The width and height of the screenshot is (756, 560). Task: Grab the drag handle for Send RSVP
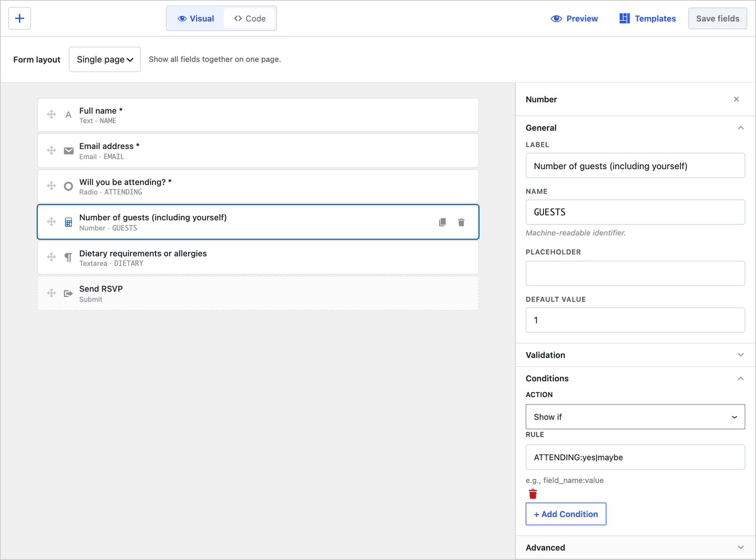52,293
